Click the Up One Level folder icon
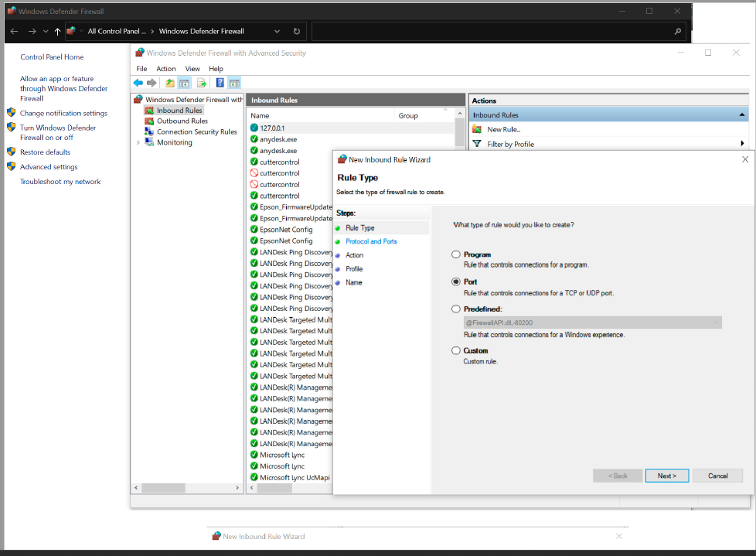The image size is (756, 556). pyautogui.click(x=170, y=83)
